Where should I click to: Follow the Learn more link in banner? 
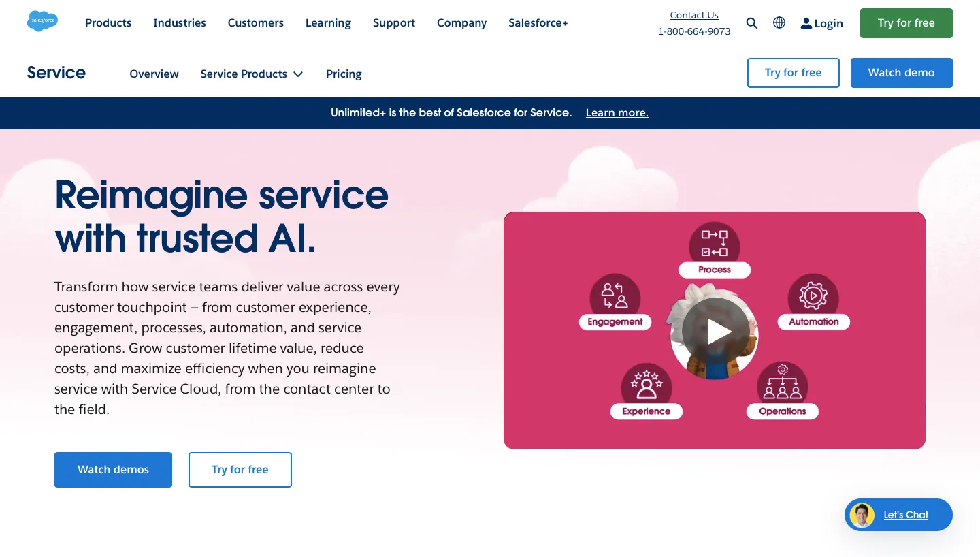point(617,113)
